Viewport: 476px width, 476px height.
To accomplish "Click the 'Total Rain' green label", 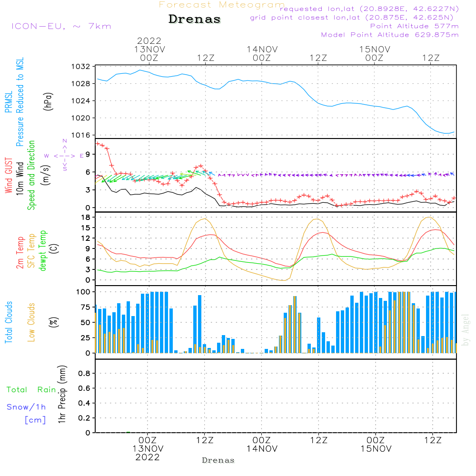I will [31, 389].
